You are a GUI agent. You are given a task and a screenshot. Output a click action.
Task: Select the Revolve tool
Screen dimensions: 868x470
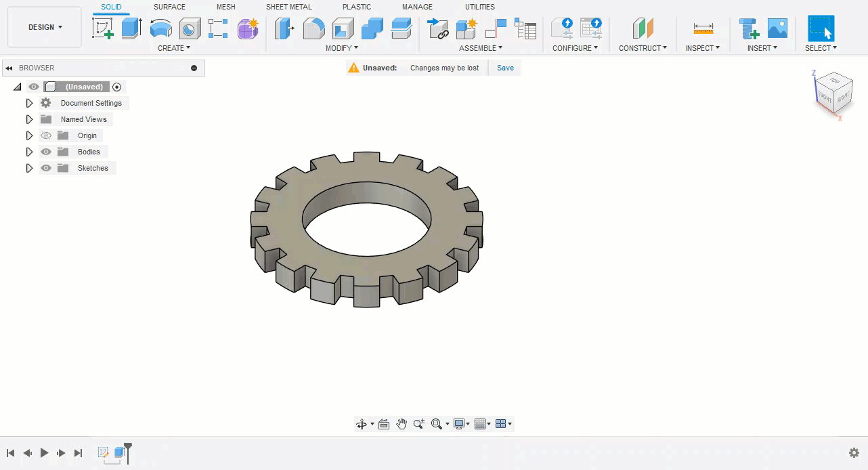coord(160,28)
